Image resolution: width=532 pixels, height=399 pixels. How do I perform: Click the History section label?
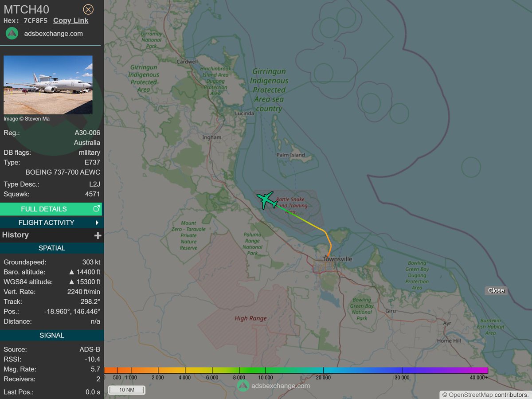point(16,235)
